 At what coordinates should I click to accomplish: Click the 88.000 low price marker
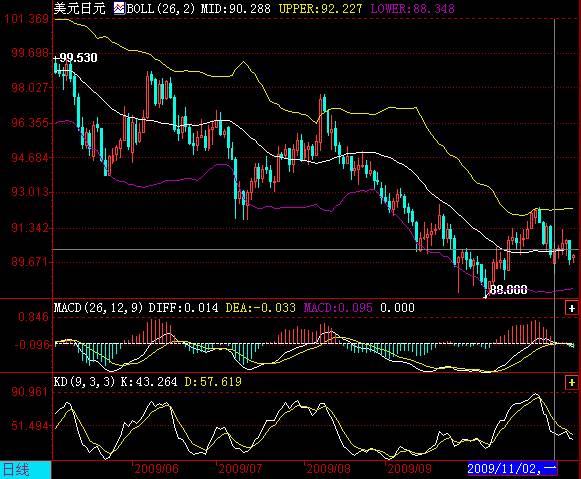pos(508,289)
